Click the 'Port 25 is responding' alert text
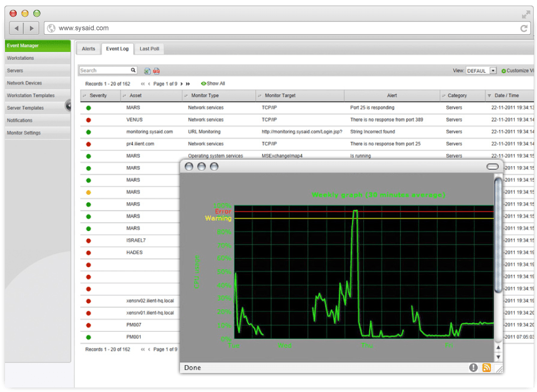The height and width of the screenshot is (392, 537). point(372,108)
